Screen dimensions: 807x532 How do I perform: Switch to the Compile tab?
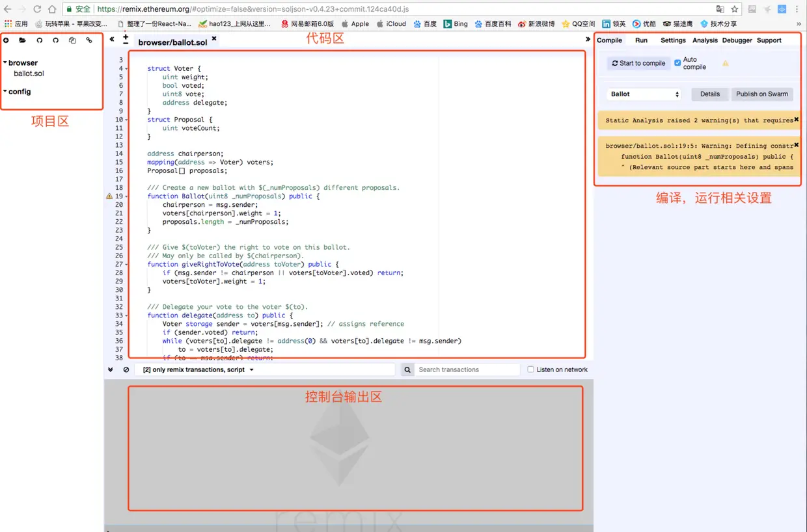pos(610,40)
